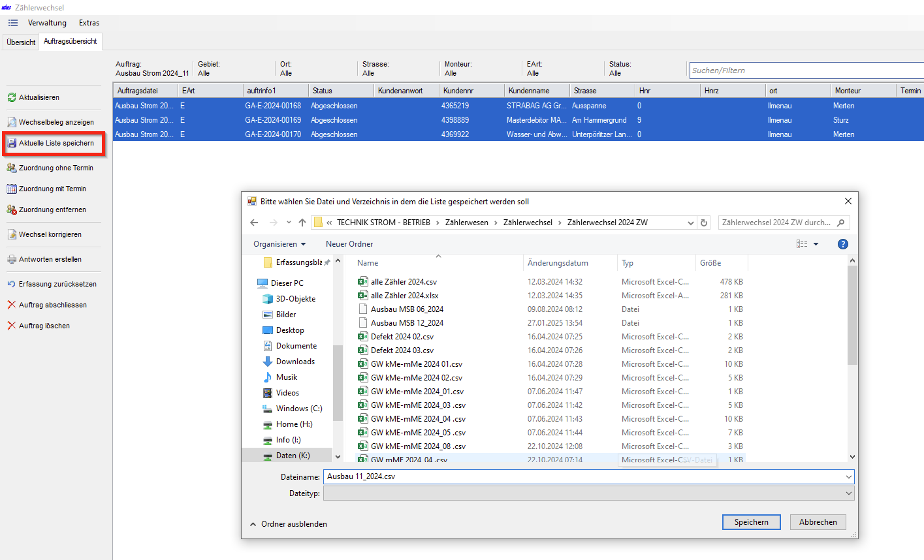Click the Aktualisieren refresh icon
The image size is (924, 560).
point(12,97)
